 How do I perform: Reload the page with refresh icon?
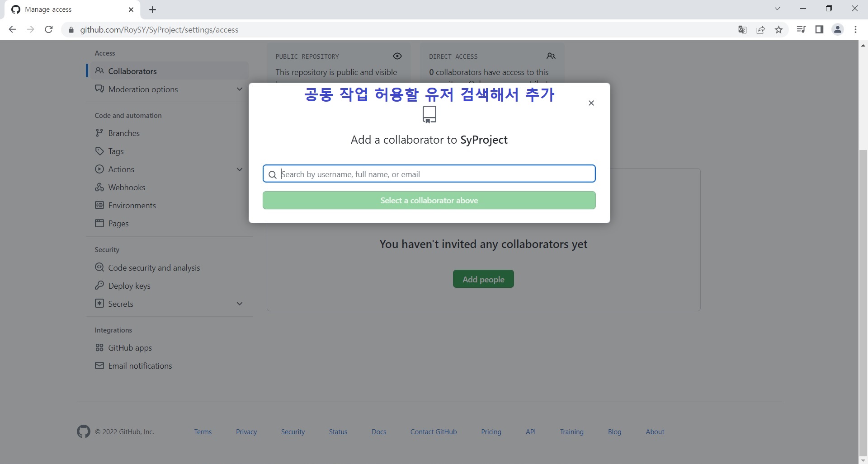click(49, 29)
